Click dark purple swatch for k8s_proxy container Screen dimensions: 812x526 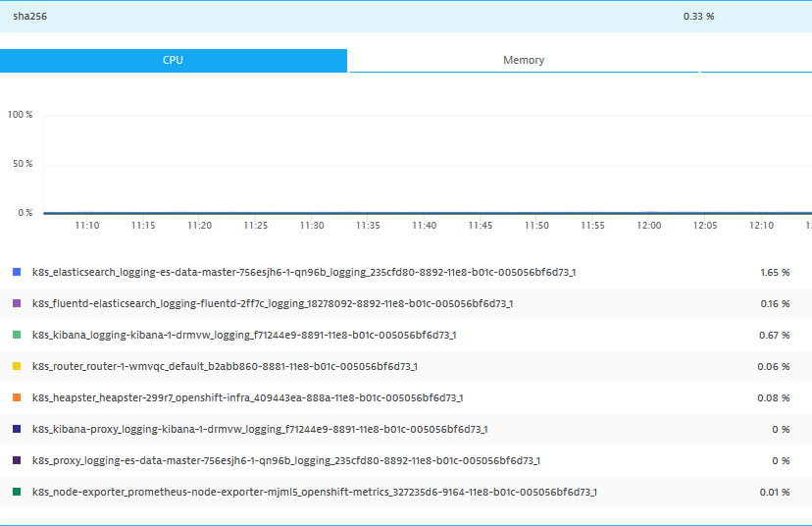point(17,460)
